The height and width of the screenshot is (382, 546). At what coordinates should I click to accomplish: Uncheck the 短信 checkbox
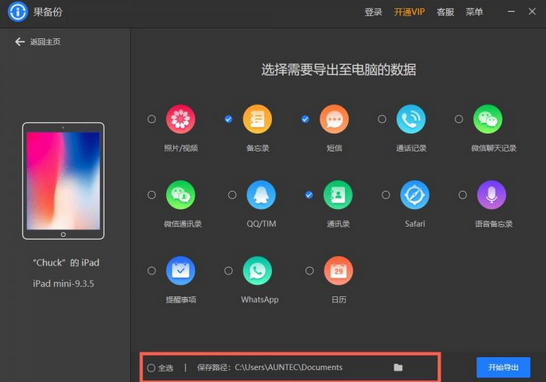point(305,119)
